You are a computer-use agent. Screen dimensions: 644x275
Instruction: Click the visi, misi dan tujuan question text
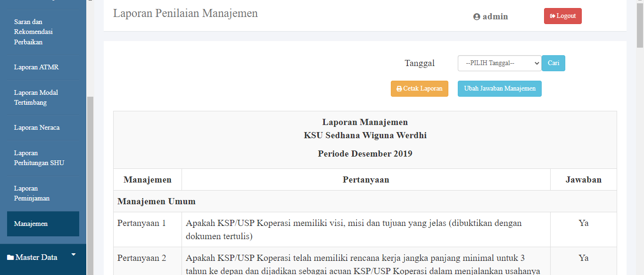pyautogui.click(x=354, y=230)
